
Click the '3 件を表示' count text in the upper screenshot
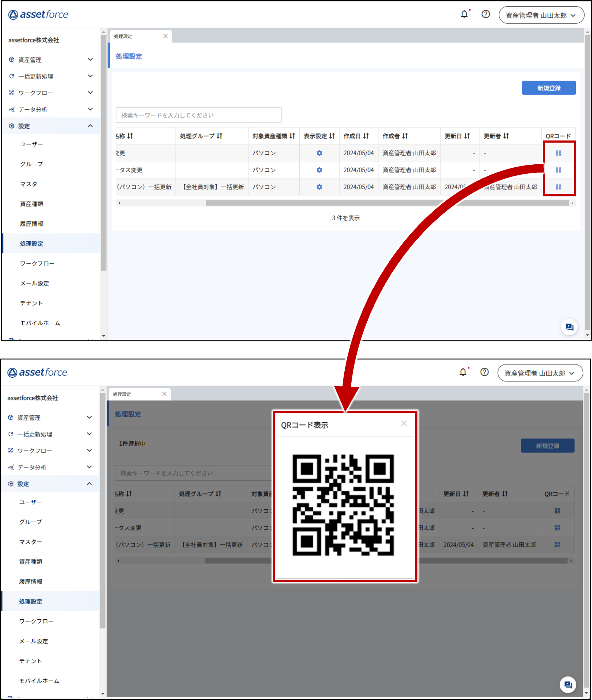[346, 218]
